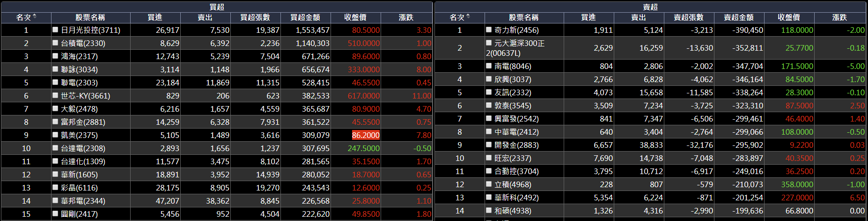Click 股票名稱 header in 買超 table
The width and height of the screenshot is (868, 221).
tap(90, 17)
